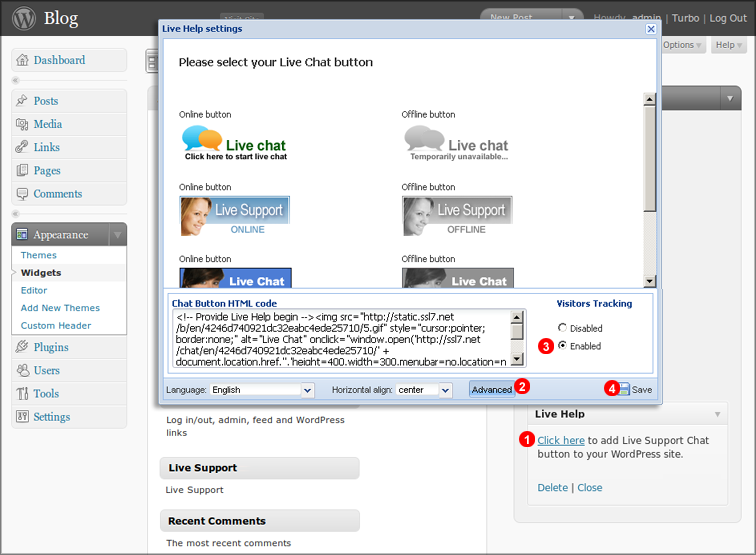
Task: Select the Live Support ONLINE button image
Action: tap(235, 216)
